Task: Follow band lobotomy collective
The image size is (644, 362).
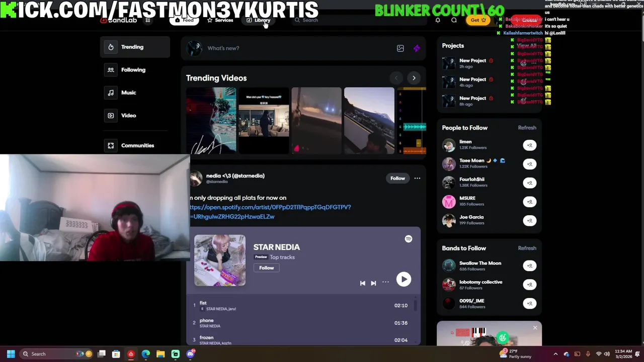Action: 529,285
